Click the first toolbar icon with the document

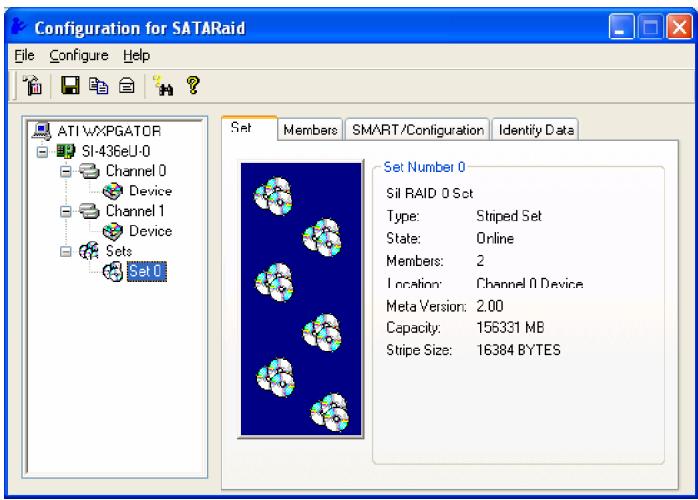point(32,85)
